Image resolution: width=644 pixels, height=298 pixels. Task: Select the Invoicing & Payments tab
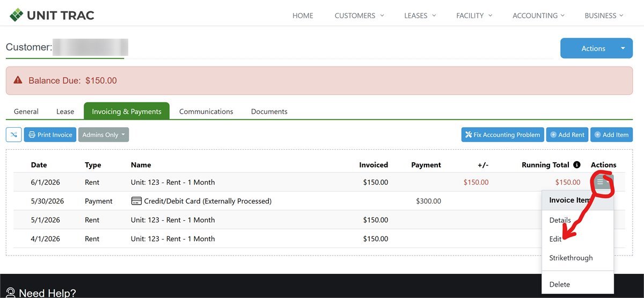pyautogui.click(x=127, y=111)
